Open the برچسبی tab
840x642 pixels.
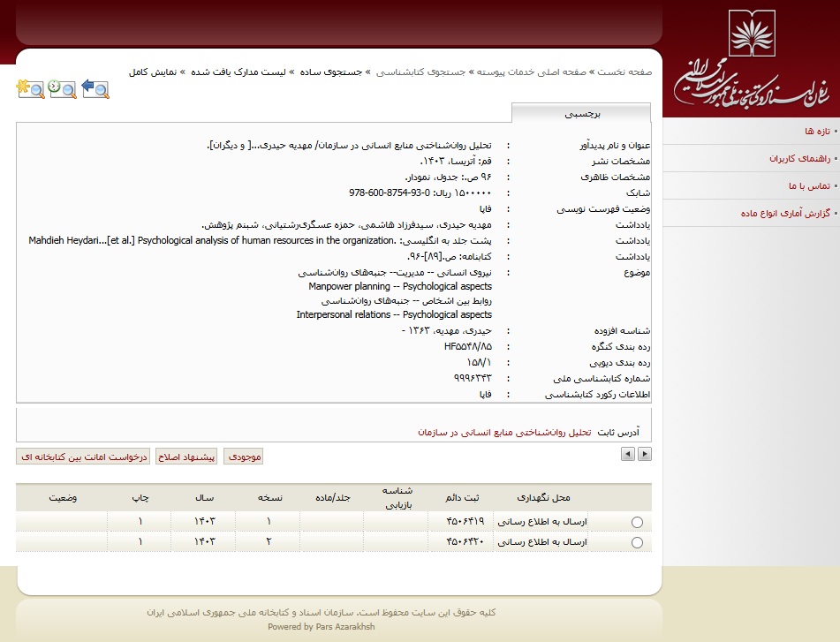tap(582, 114)
